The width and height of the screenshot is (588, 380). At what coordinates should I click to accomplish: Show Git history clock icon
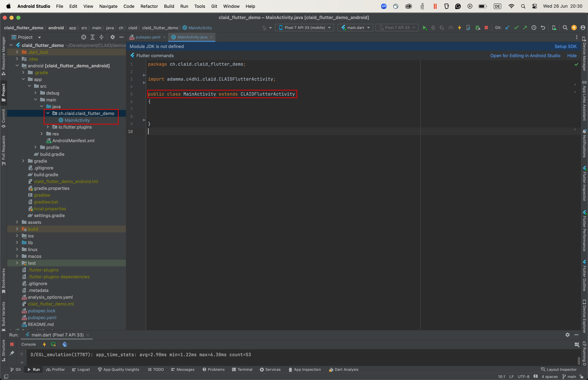click(x=534, y=28)
